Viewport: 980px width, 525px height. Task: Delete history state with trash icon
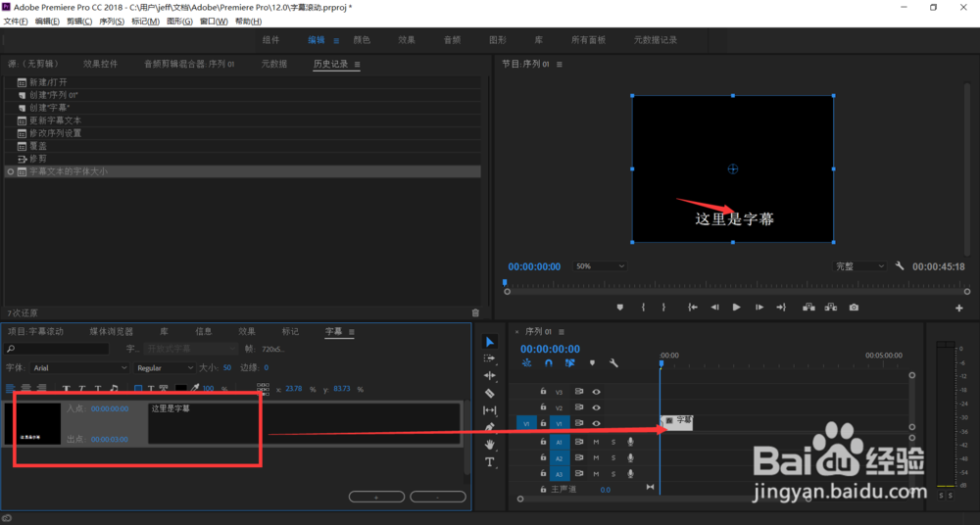tap(475, 312)
